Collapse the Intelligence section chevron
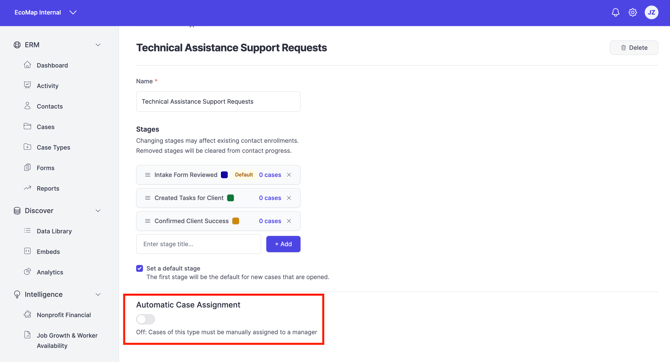The image size is (670, 362). (x=98, y=294)
